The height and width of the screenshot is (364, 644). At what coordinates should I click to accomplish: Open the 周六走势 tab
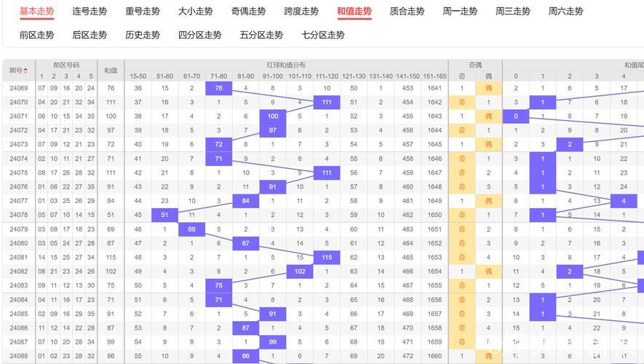point(566,12)
